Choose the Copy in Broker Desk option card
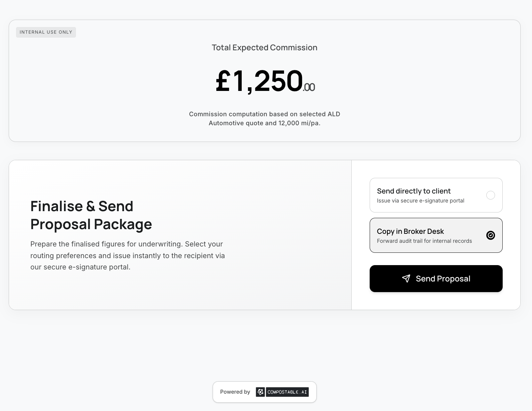Screen dimensions: 532x411 click(436, 235)
